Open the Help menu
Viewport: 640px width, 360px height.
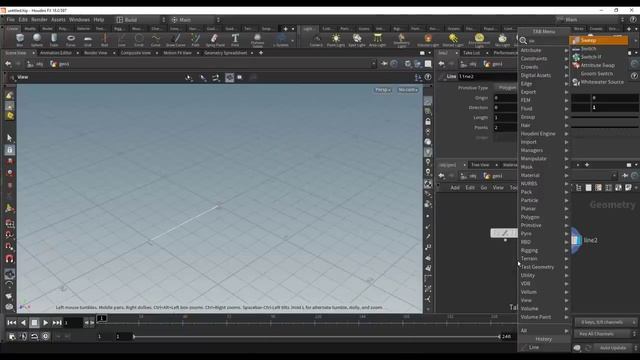click(x=99, y=20)
